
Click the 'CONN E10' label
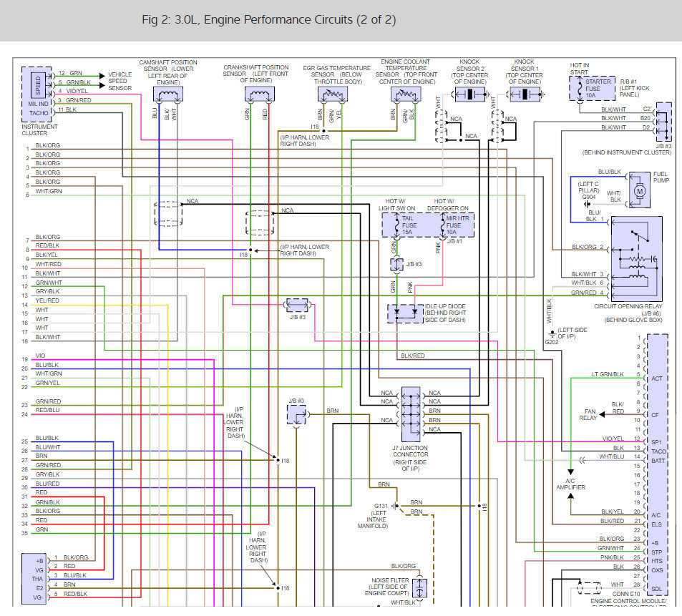pyautogui.click(x=626, y=594)
